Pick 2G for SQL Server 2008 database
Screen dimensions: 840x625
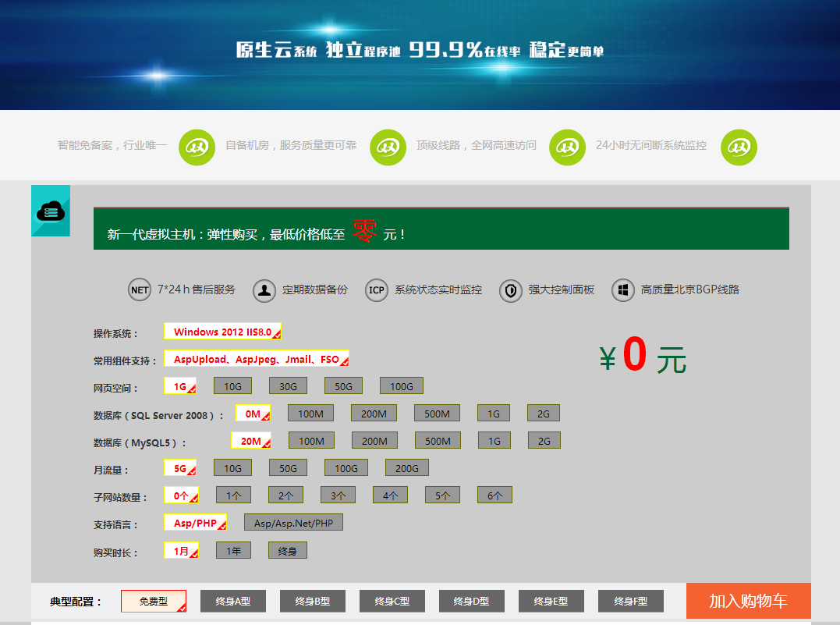[x=543, y=414]
